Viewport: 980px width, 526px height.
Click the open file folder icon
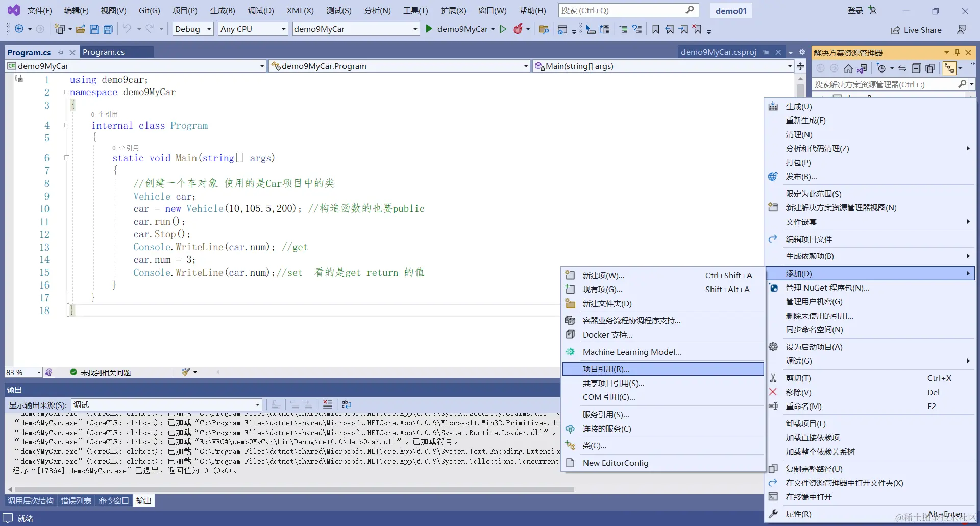tap(80, 29)
